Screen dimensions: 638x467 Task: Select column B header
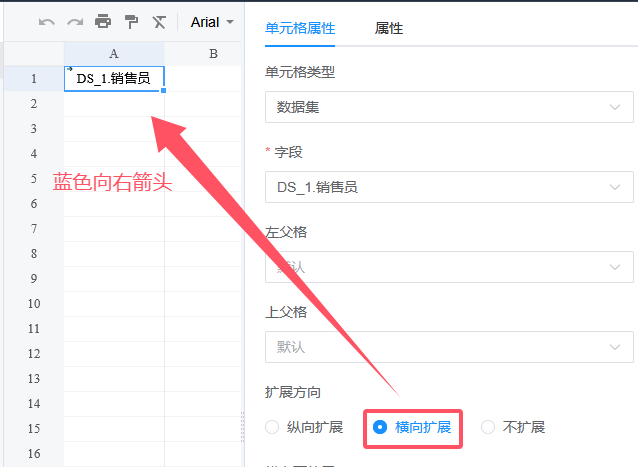click(212, 54)
